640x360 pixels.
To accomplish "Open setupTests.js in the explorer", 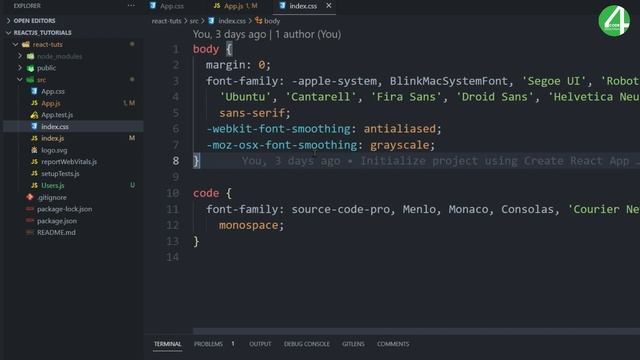I will click(60, 174).
